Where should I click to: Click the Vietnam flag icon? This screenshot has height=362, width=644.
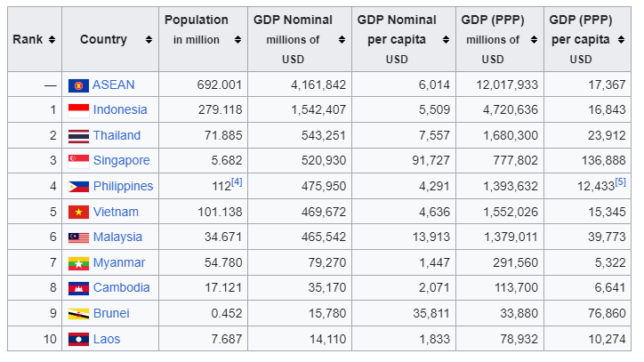pos(78,213)
